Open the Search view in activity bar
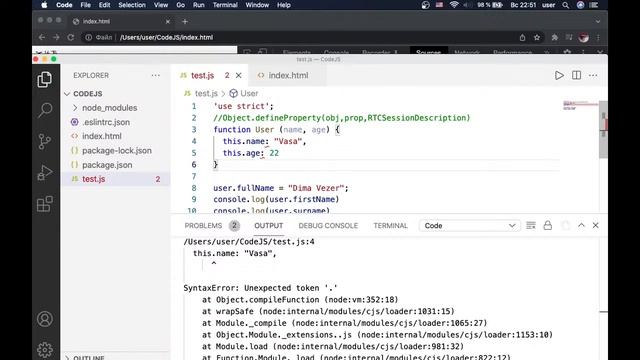The image size is (640, 360). [x=45, y=110]
